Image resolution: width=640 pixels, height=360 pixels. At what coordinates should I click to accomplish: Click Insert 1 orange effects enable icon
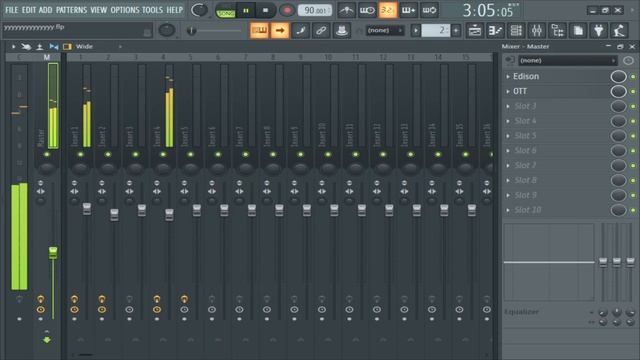pos(74,299)
